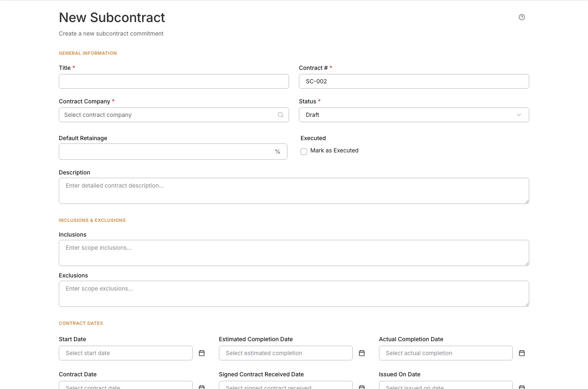Screen dimensions: 588x389
Task: Open calendar picker for Signed Contract Received Date
Action: (362, 387)
